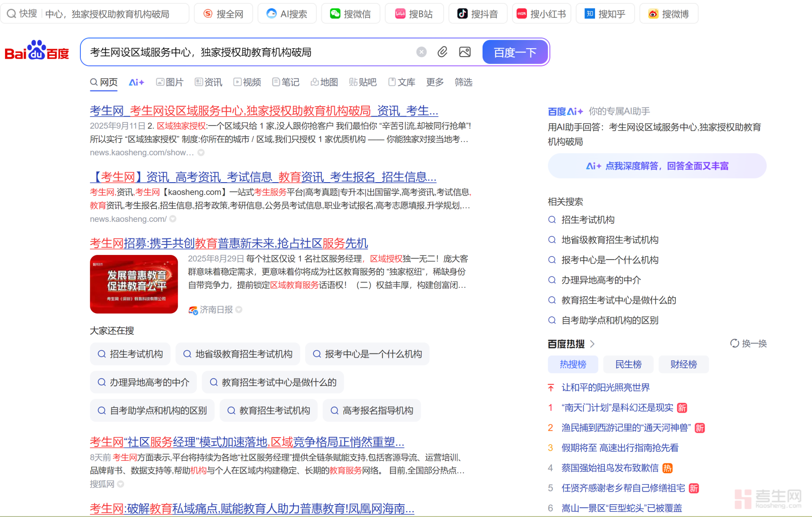Screen dimensions: 812x517
Task: Open 搜微信 WeChat search shortcut
Action: click(350, 14)
